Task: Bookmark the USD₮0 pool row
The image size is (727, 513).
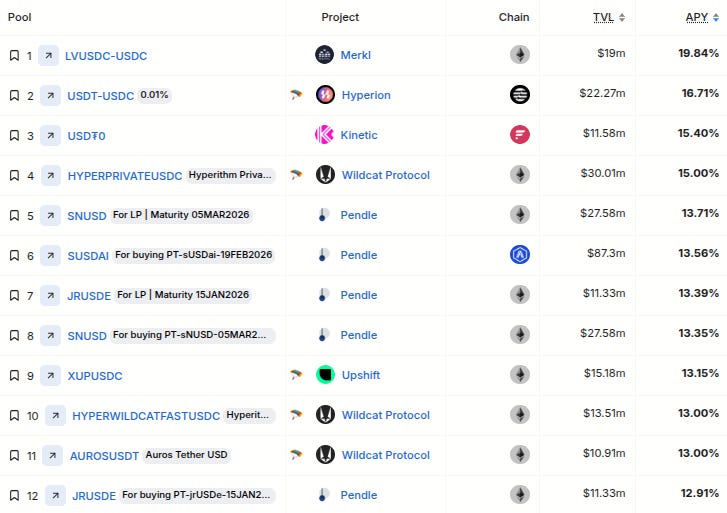Action: [14, 135]
